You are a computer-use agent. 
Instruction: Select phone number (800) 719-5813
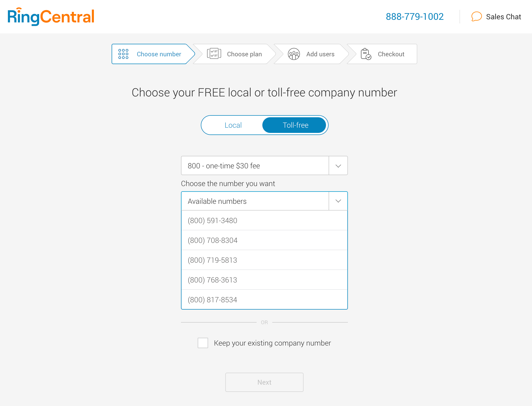(x=264, y=260)
